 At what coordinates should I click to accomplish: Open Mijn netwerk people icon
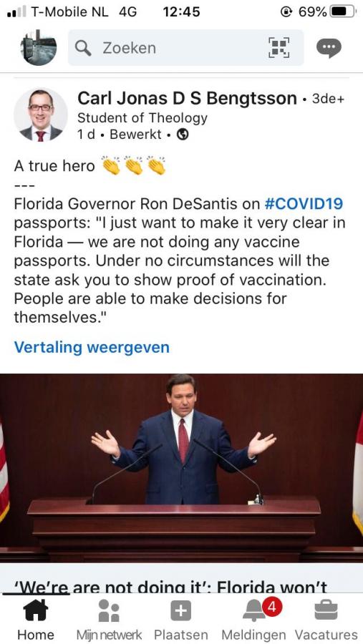click(109, 610)
